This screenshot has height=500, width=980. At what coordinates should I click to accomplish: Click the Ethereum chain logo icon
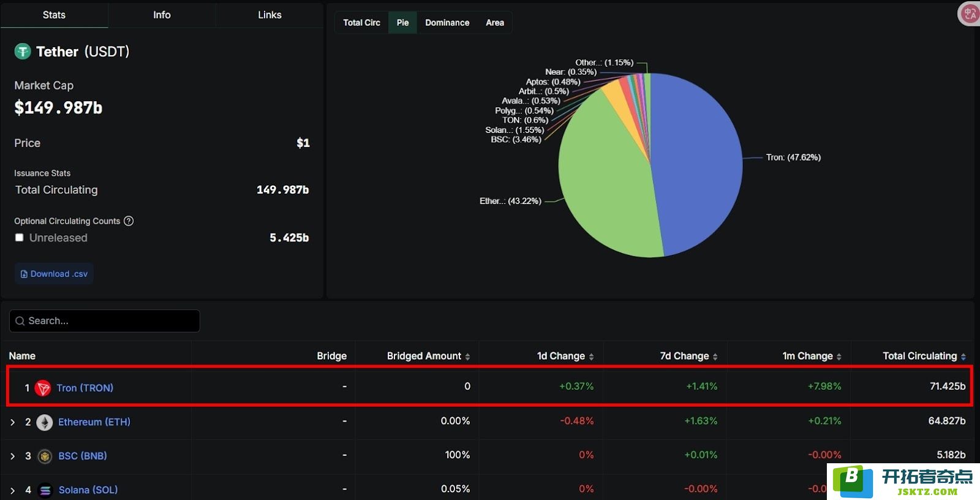(45, 422)
